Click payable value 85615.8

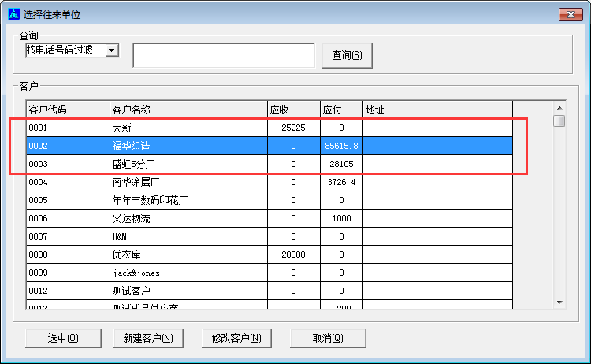click(341, 146)
